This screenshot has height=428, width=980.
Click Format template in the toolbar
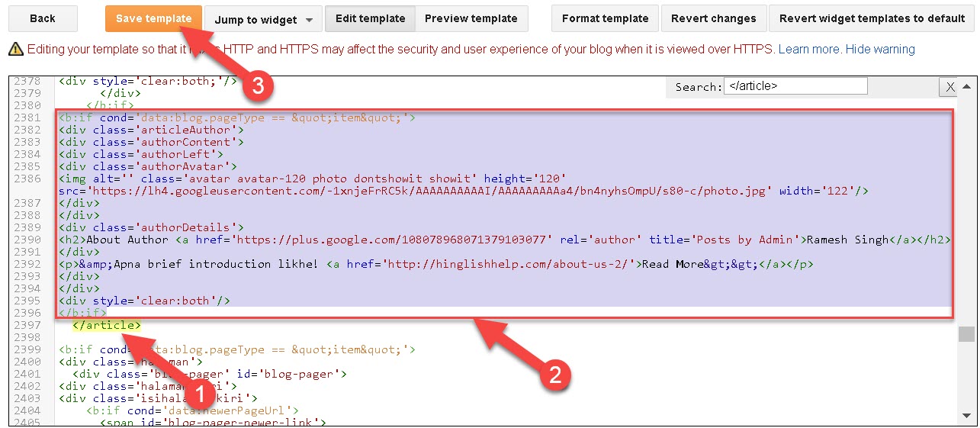(605, 18)
